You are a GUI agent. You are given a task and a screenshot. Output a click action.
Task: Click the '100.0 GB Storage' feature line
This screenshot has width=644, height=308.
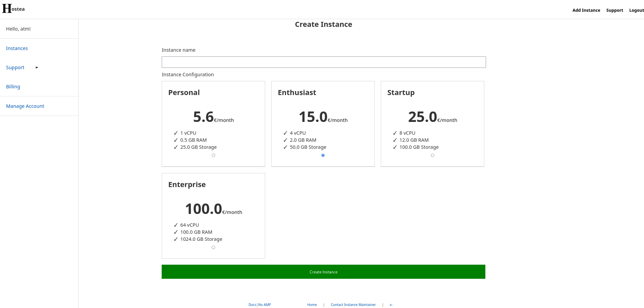[x=419, y=147]
